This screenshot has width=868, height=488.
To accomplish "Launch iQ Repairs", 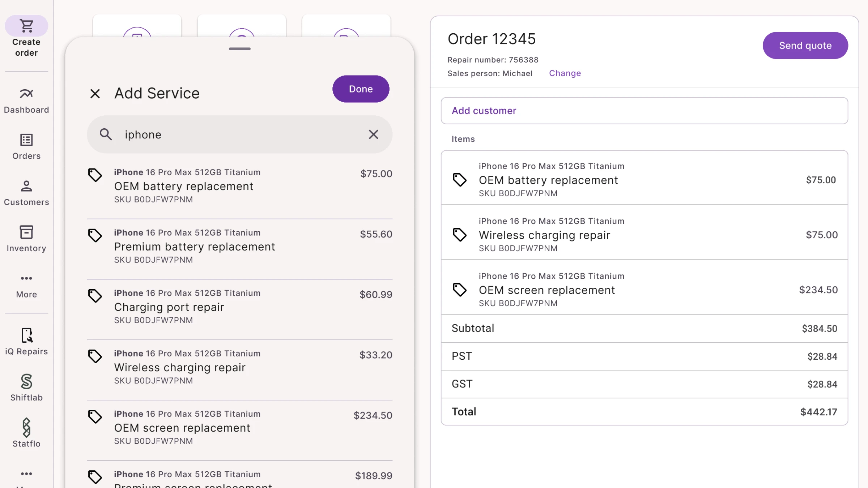I will [x=26, y=342].
